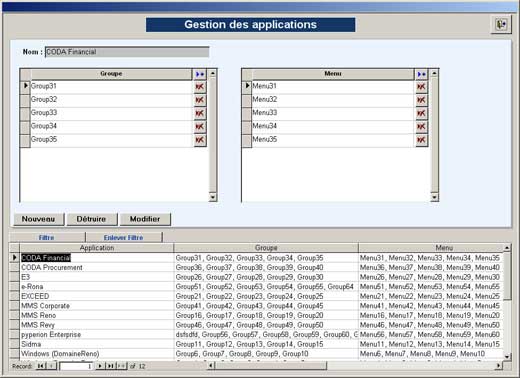Remove Menu32 with its red delete icon

coord(422,100)
